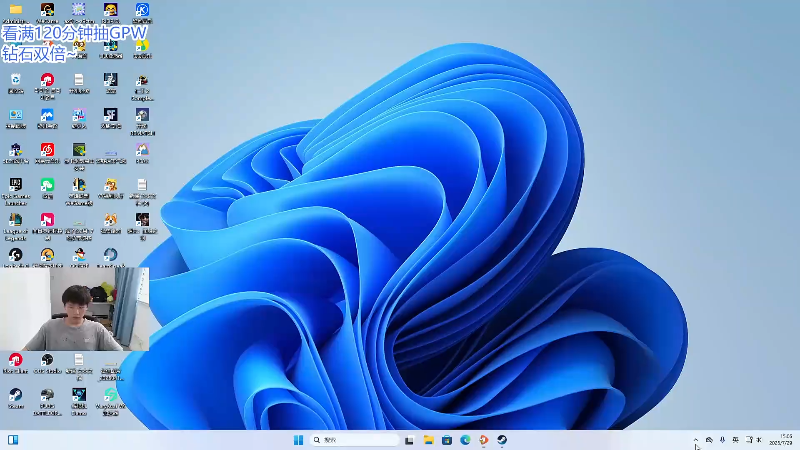Open the Steam icon in the taskbar

coord(502,440)
